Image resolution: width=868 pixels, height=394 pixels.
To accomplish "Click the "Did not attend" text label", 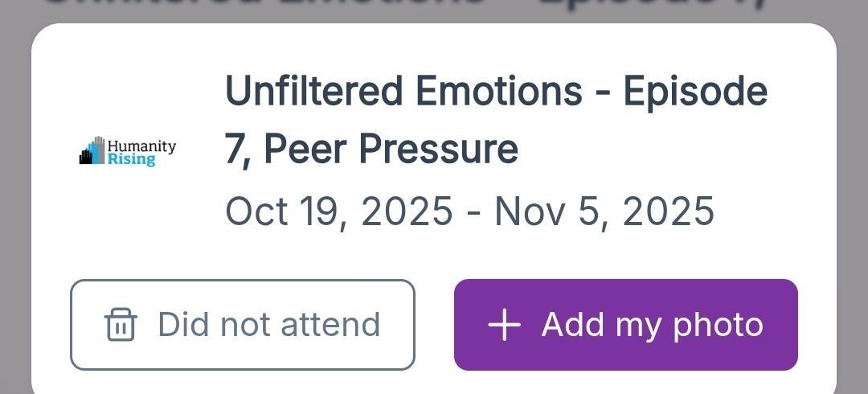I will pos(268,325).
